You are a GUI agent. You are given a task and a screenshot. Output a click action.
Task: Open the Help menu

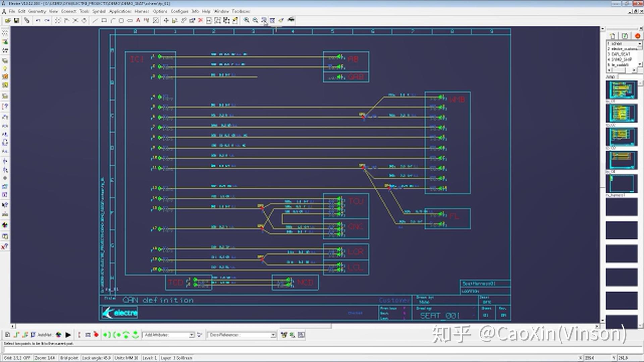pos(206,11)
